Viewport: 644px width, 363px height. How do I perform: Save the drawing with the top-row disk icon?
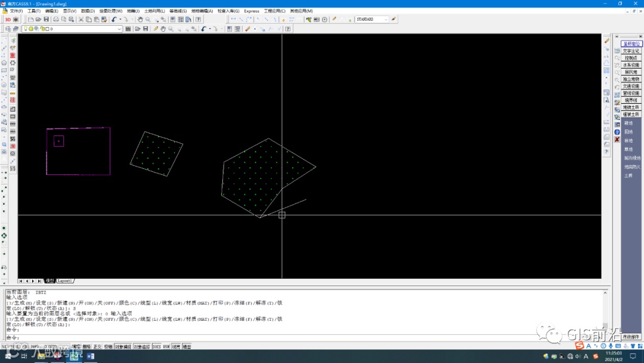(x=46, y=19)
